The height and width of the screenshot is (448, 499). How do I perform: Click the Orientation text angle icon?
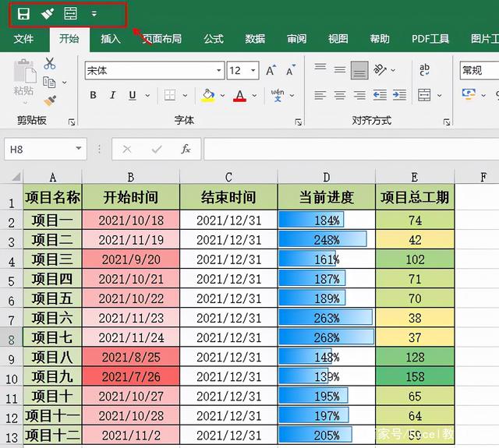380,69
